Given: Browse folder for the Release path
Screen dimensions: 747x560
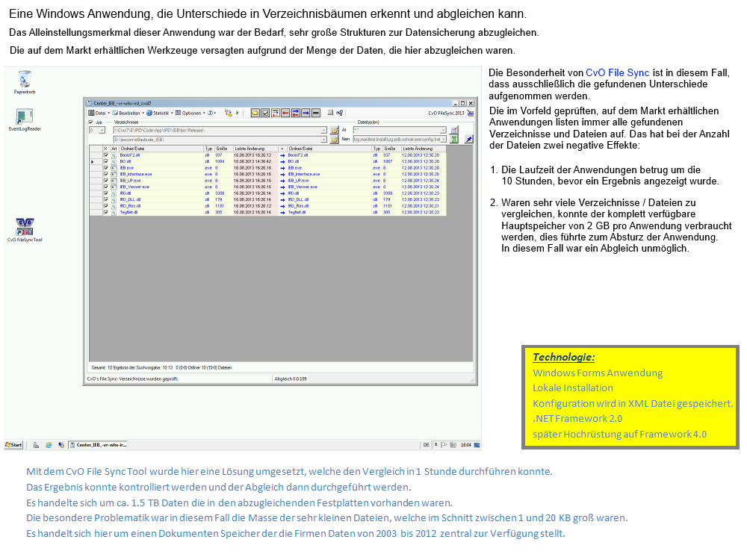Looking at the screenshot, I should pyautogui.click(x=335, y=131).
